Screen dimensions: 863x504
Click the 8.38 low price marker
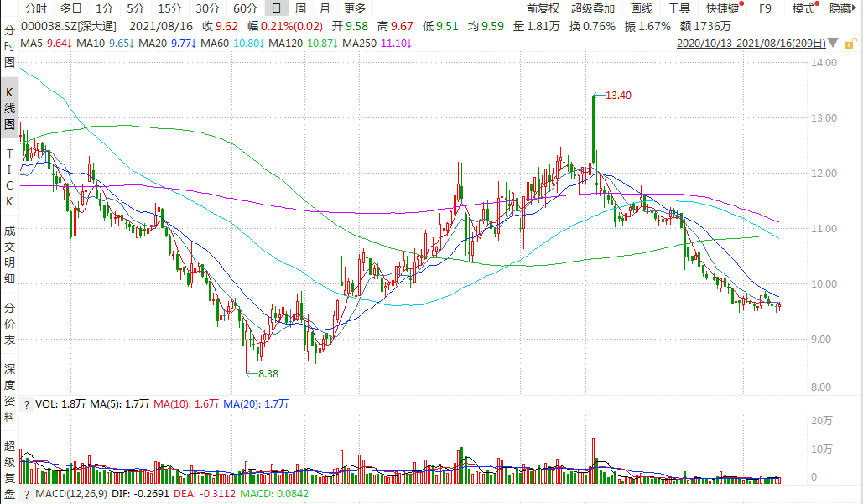click(268, 374)
